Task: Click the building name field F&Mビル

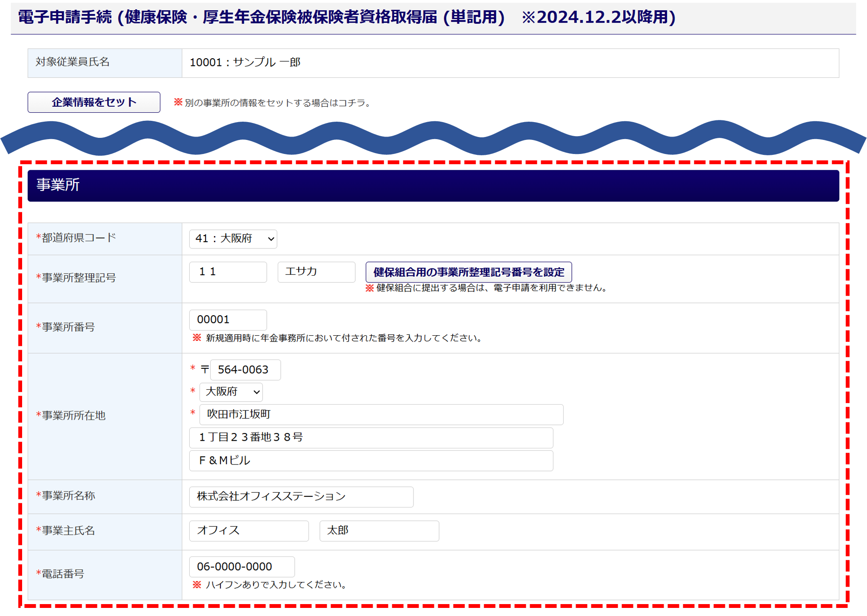Action: coord(371,460)
